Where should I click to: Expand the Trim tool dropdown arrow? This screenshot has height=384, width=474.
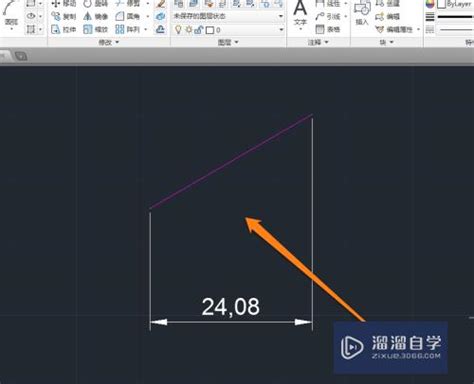[x=147, y=3]
